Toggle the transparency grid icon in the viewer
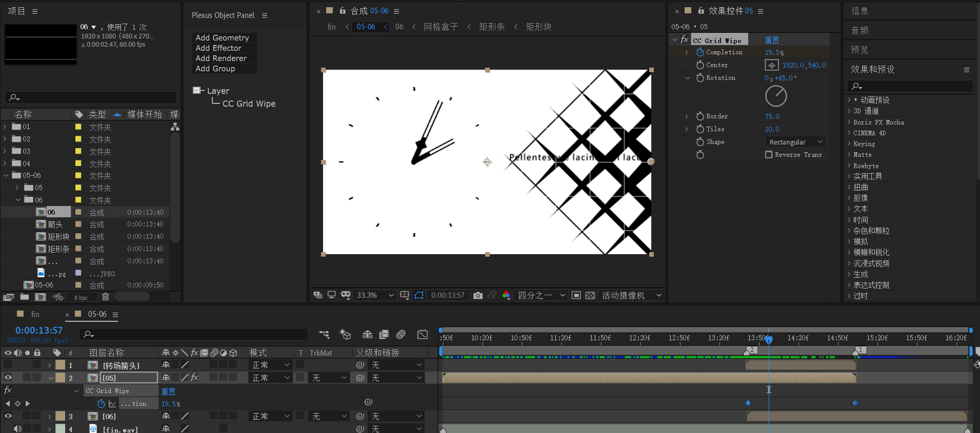Viewport: 980px width, 433px height. 590,295
